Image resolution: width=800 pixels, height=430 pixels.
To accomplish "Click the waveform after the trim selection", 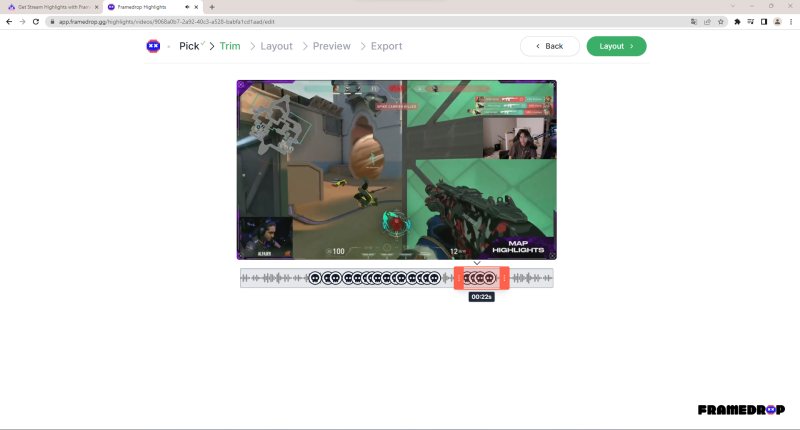I will pos(531,278).
